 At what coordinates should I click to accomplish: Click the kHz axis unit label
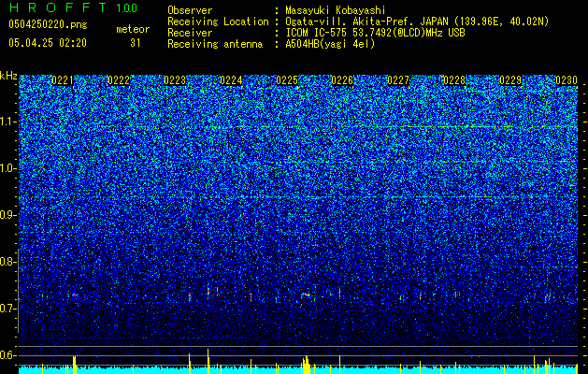(8, 76)
